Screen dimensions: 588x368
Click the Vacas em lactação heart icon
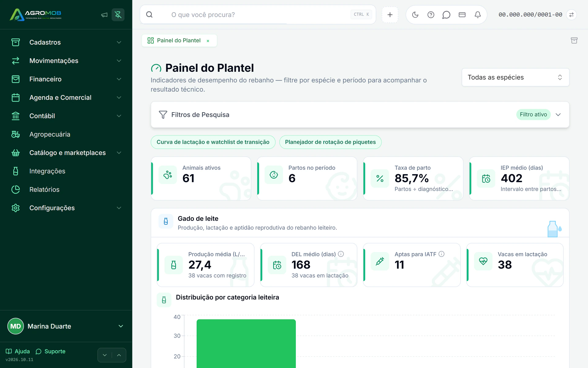[x=483, y=261]
